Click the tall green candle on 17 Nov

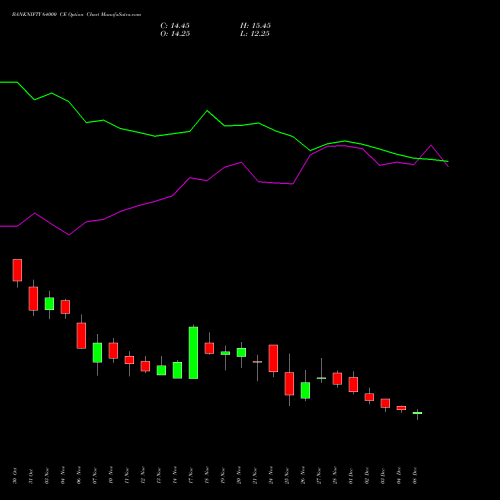point(193,353)
